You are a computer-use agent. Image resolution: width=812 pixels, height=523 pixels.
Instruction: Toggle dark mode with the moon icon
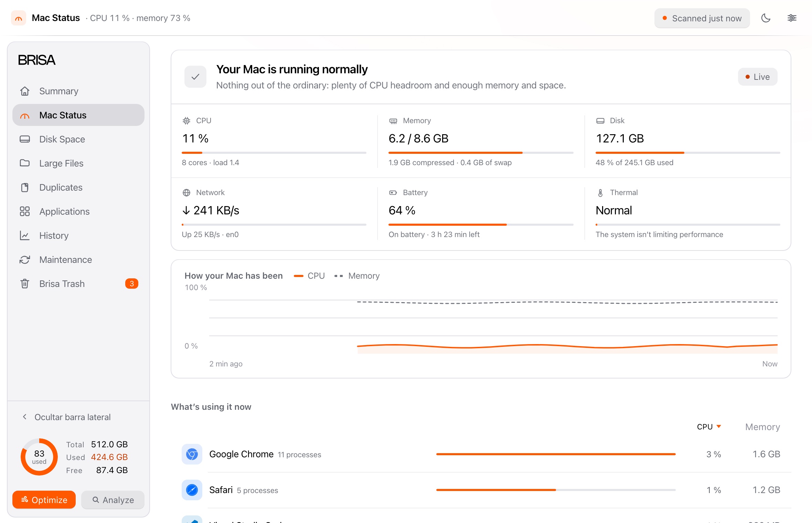(766, 18)
